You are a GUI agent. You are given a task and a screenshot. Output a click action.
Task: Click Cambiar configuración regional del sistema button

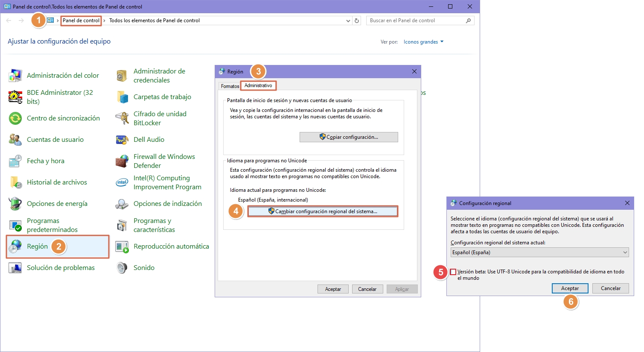click(x=323, y=211)
